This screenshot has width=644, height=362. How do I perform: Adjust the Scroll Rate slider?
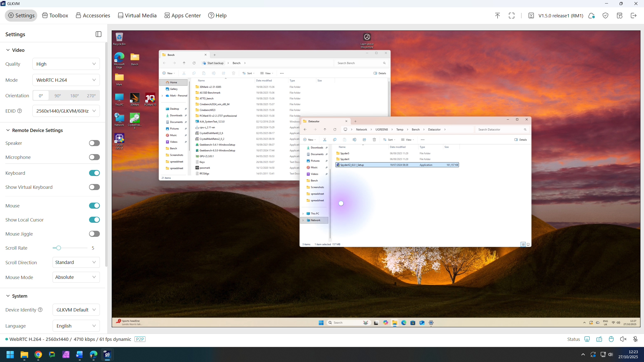coord(59,248)
